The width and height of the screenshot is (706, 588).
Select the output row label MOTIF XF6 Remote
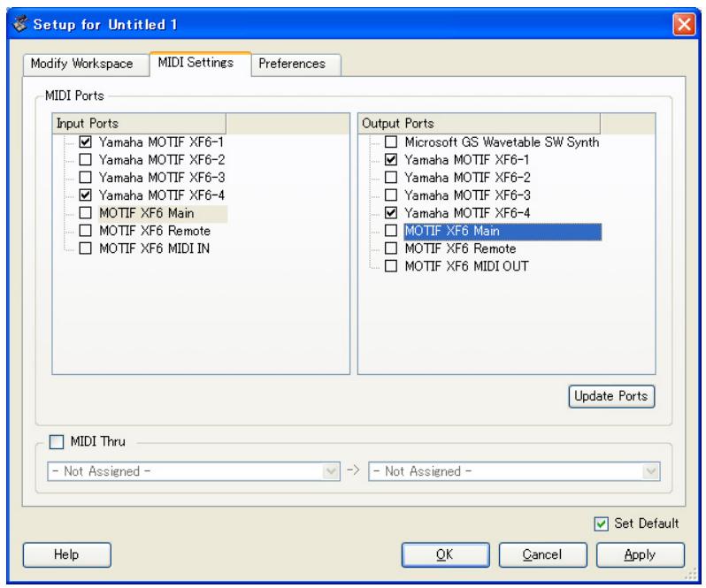click(460, 248)
